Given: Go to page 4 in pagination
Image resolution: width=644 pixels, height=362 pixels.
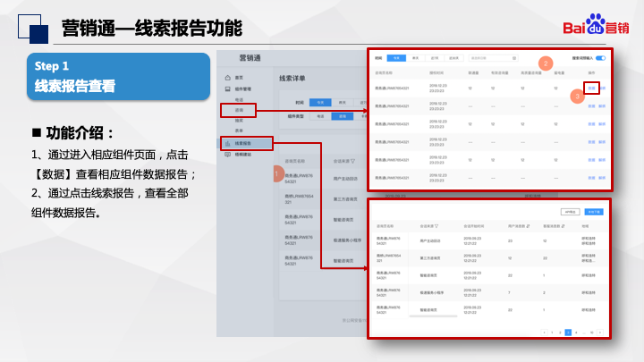Looking at the screenshot, I should click(576, 333).
